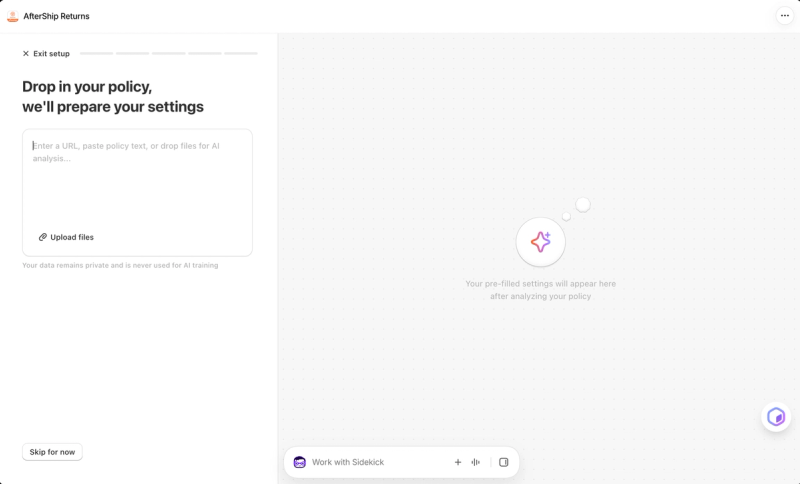
Task: Click the 'Drop in your policy' heading
Action: tap(113, 96)
